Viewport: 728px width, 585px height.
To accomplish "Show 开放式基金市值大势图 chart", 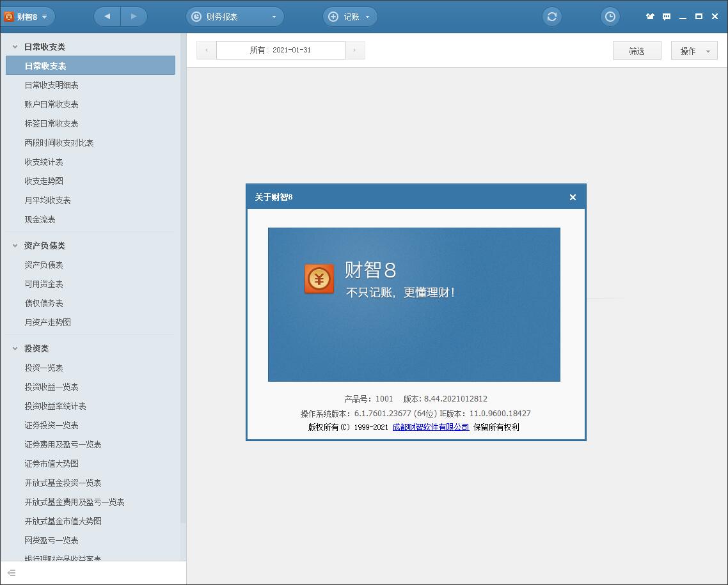I will coord(63,521).
